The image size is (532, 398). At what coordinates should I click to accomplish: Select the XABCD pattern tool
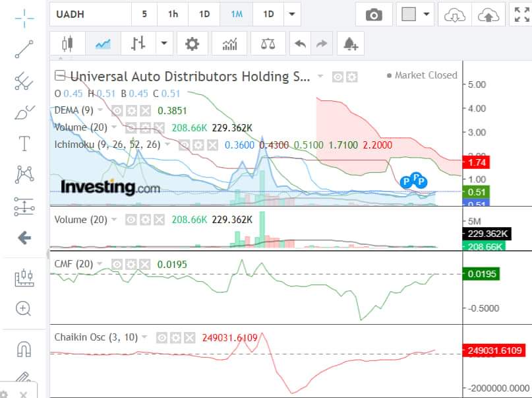pos(24,174)
